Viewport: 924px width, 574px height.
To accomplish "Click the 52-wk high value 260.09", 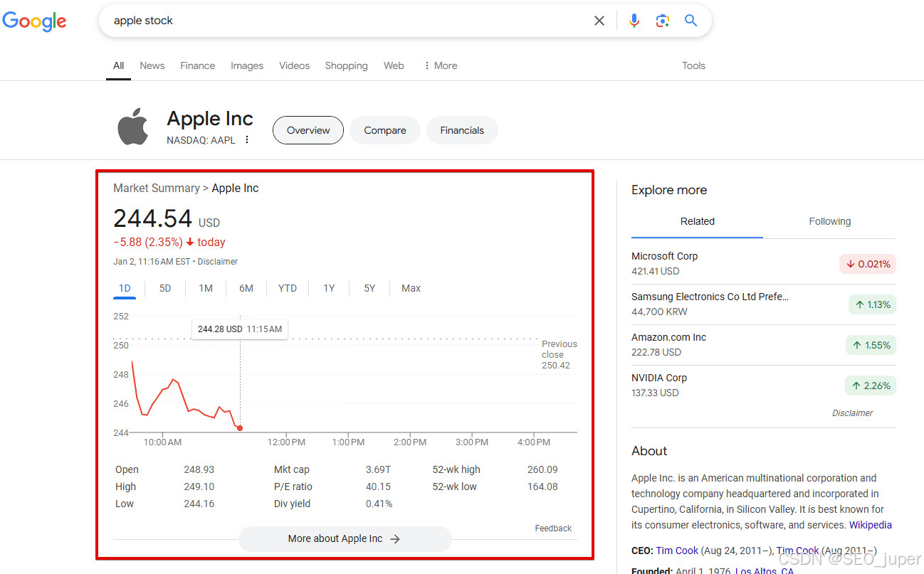I will tap(542, 469).
